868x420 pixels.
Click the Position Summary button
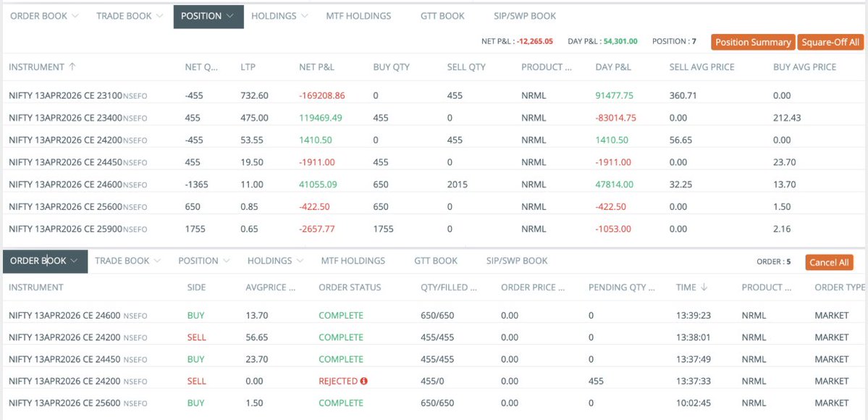point(753,42)
